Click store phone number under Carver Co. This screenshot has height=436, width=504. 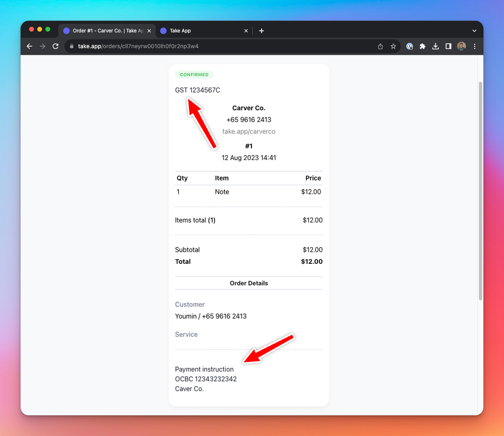(249, 120)
